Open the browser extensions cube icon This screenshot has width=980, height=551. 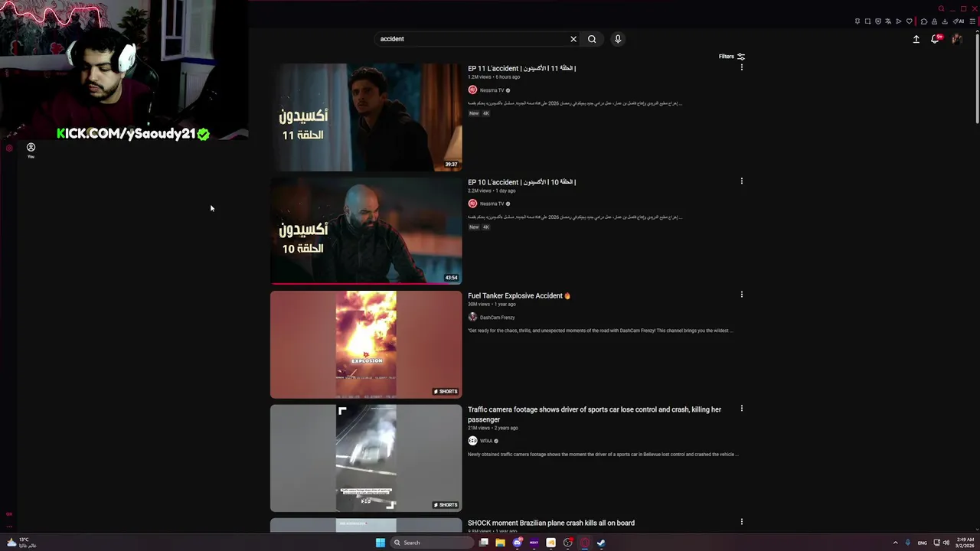click(924, 21)
